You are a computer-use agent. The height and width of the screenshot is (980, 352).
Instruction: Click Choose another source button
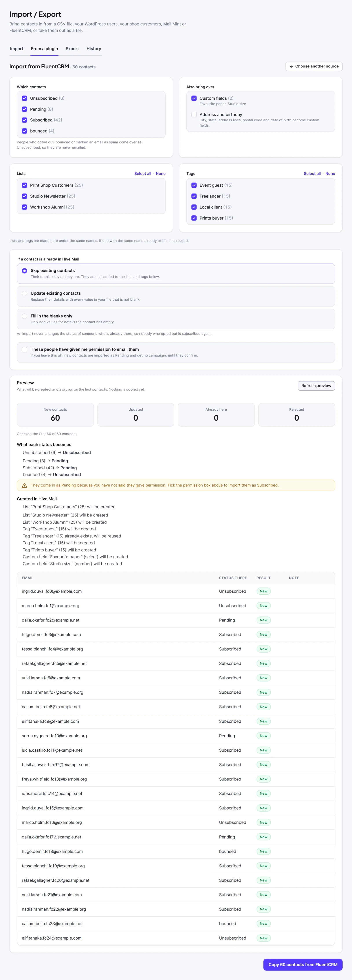(314, 66)
